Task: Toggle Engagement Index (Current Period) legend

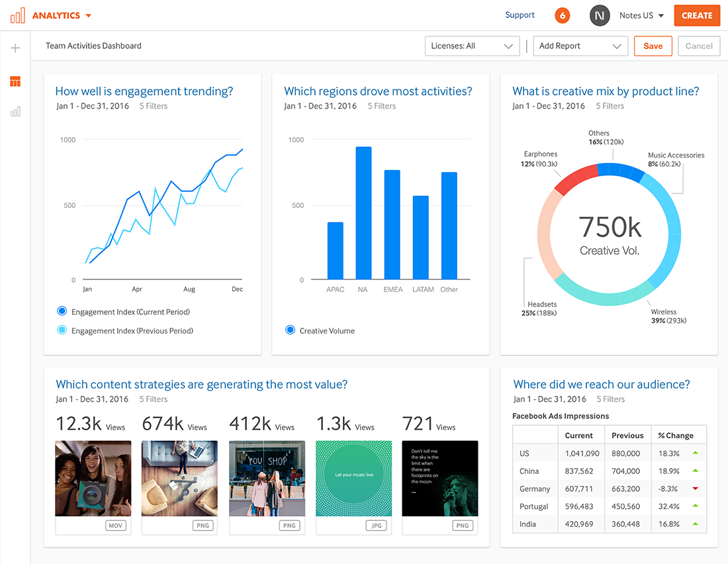Action: click(62, 311)
